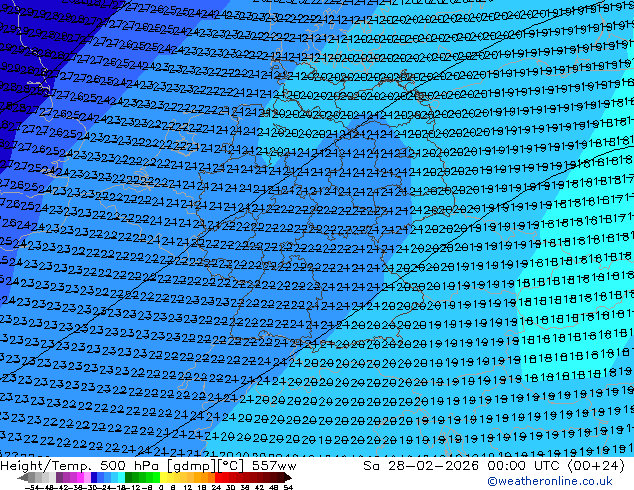
Task: Click the 500 hPa level label
Action: pos(131,466)
